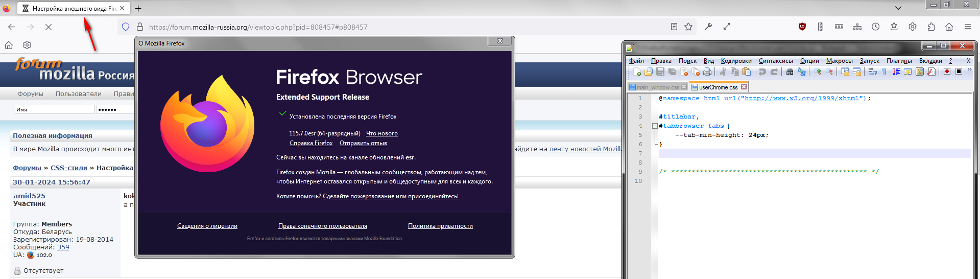
Task: Open Политика приватности link
Action: pos(440,226)
